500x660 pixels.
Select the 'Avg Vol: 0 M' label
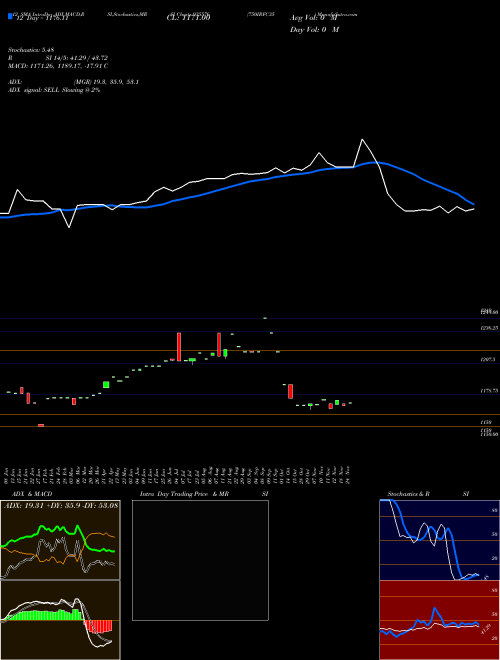314,18
